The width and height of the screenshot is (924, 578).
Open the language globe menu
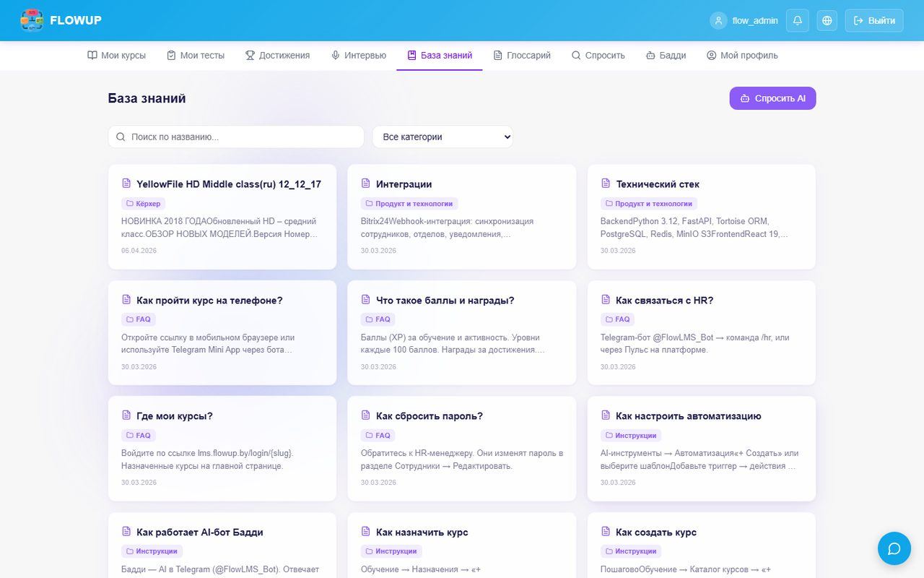pos(827,20)
